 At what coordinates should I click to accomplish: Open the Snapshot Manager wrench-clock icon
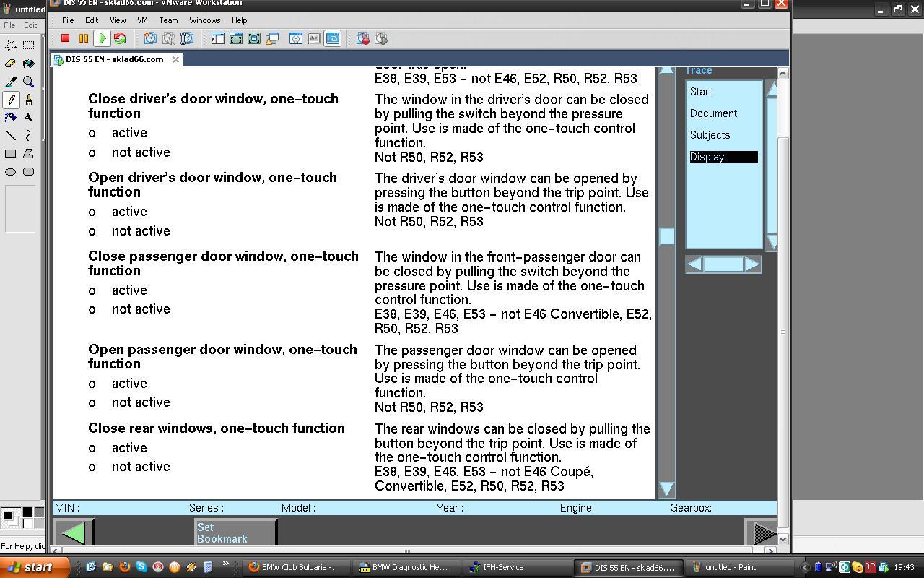[186, 38]
